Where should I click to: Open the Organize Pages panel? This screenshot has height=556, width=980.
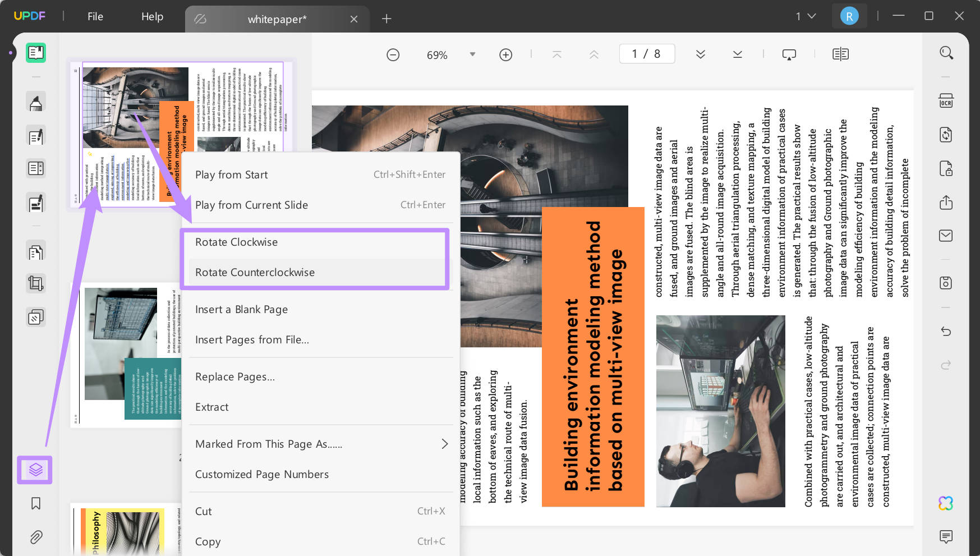pyautogui.click(x=35, y=470)
